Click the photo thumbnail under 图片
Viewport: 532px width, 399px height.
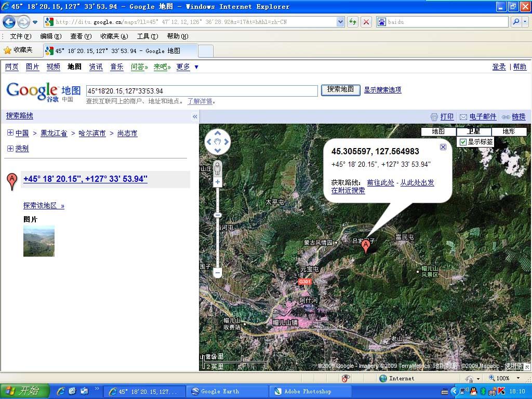point(39,241)
